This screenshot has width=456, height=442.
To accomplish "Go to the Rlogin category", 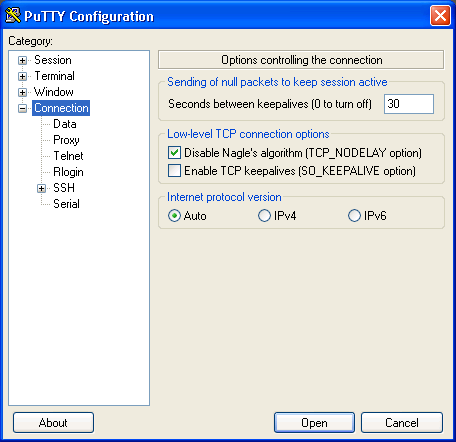I will [68, 172].
